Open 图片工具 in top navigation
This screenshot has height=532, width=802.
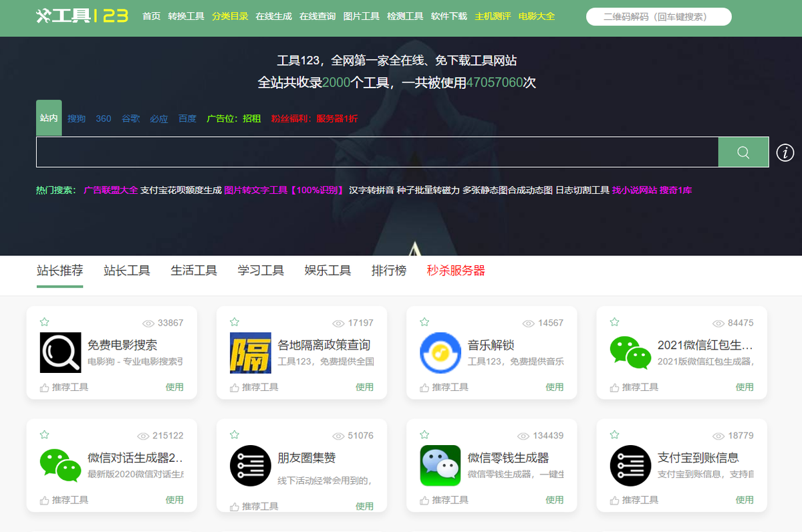[362, 16]
